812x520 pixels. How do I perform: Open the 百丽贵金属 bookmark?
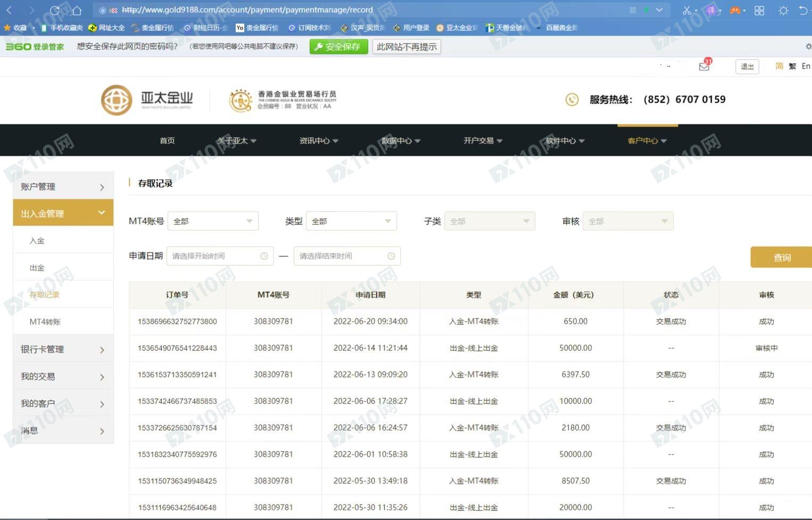pyautogui.click(x=561, y=28)
